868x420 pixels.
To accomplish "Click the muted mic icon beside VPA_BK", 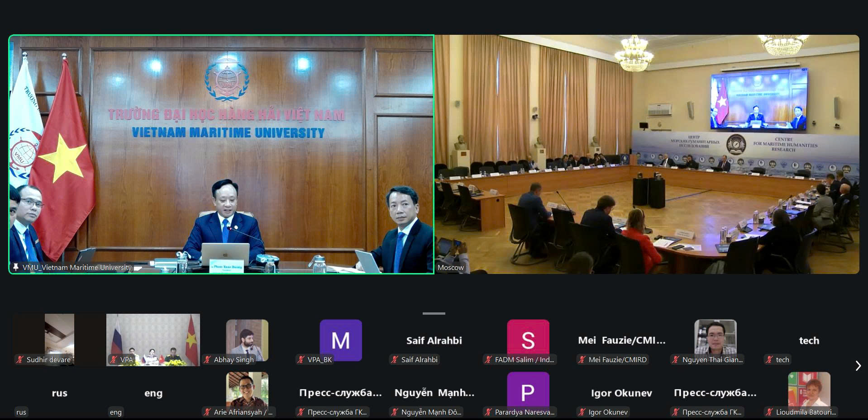I will [x=301, y=360].
